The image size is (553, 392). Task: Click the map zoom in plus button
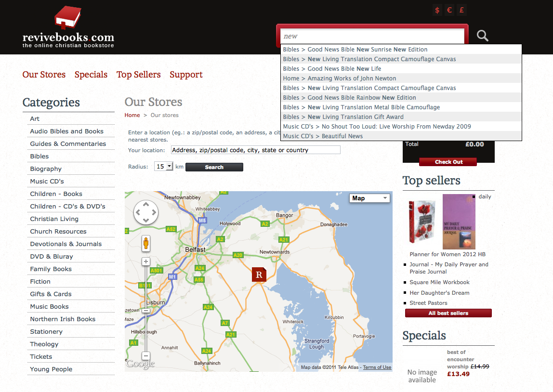coord(146,262)
